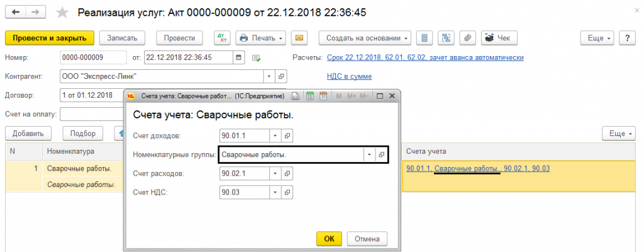Screen dimensions: 644x252
Task: Expand Счет расходов 90.02.1 dropdown
Action: 275,173
